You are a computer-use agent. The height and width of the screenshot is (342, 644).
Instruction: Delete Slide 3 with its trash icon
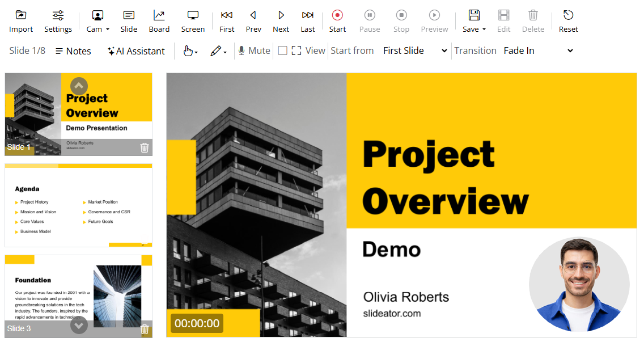(x=145, y=329)
